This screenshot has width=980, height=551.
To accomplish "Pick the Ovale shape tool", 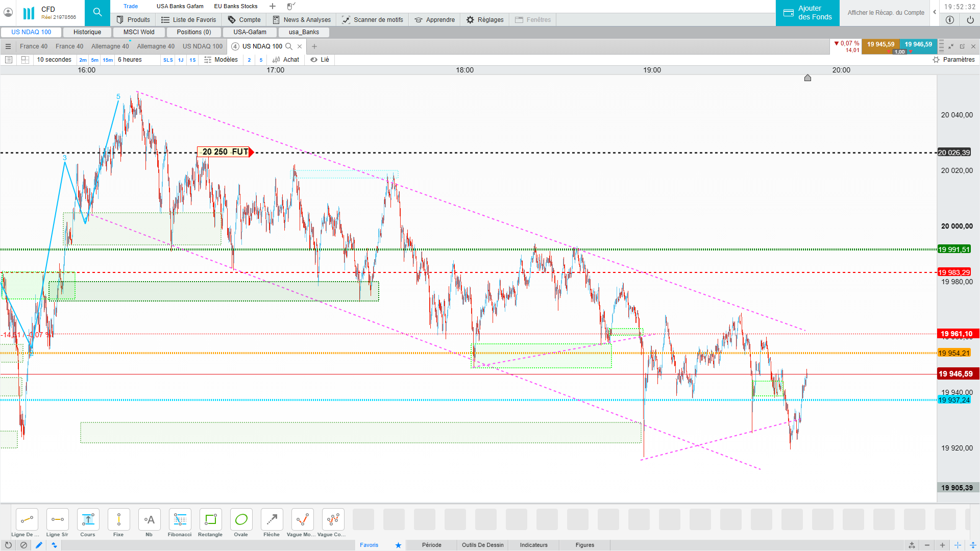I will [241, 520].
